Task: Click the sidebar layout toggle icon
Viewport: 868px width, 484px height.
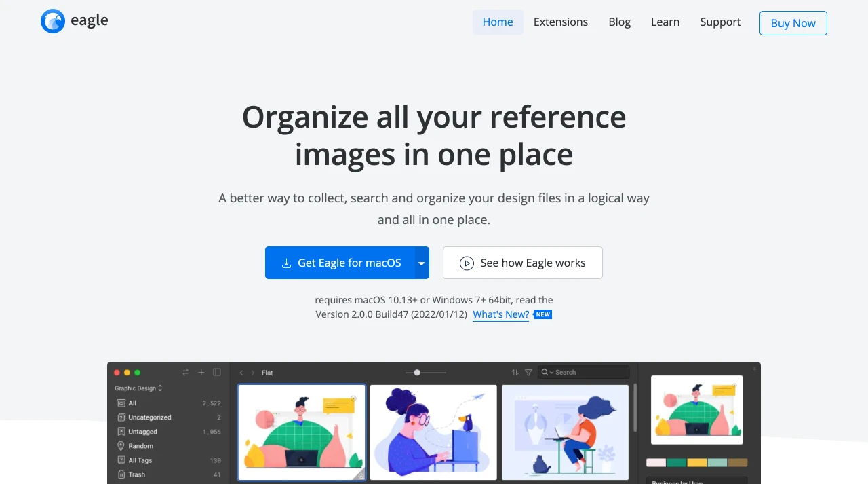Action: [x=217, y=372]
